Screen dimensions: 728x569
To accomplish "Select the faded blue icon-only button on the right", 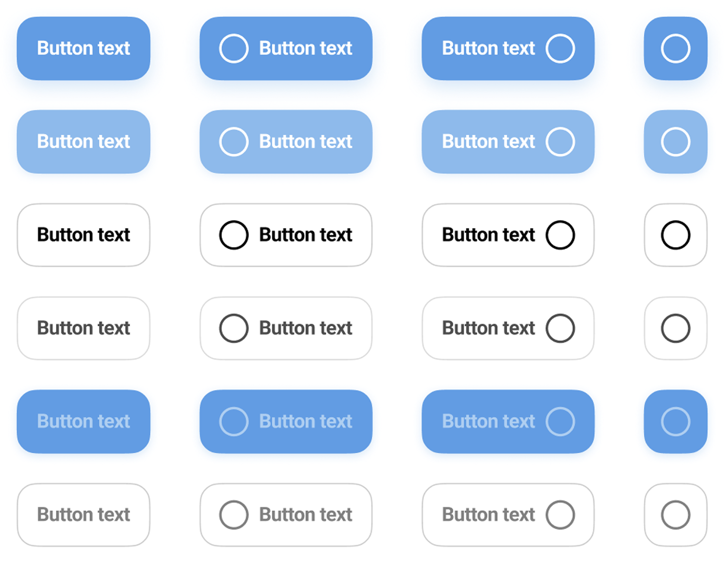I will pos(675,422).
